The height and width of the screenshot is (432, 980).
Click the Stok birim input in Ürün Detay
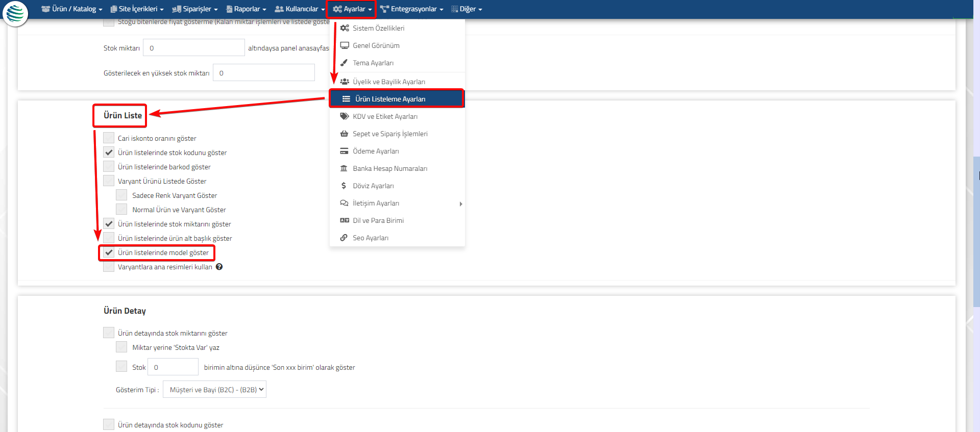tap(173, 367)
